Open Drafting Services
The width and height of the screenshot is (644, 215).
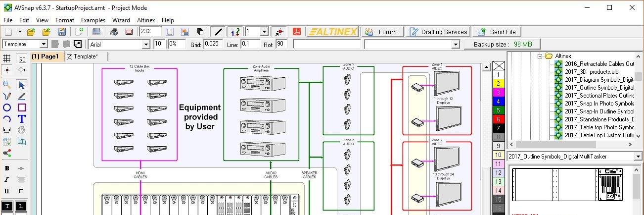(x=438, y=32)
